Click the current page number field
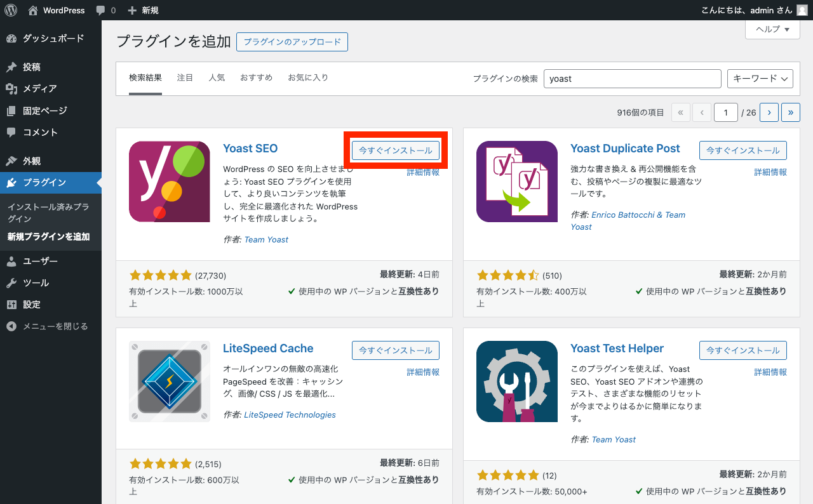The height and width of the screenshot is (504, 813). (x=726, y=112)
